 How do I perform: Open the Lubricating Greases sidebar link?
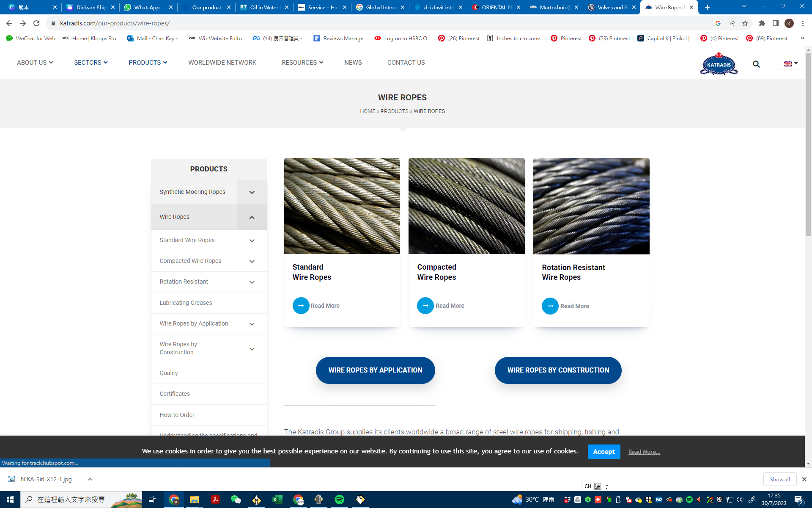click(x=186, y=303)
